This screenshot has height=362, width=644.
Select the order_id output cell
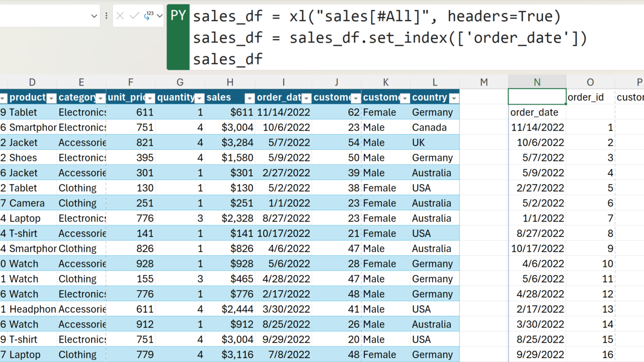click(x=590, y=97)
